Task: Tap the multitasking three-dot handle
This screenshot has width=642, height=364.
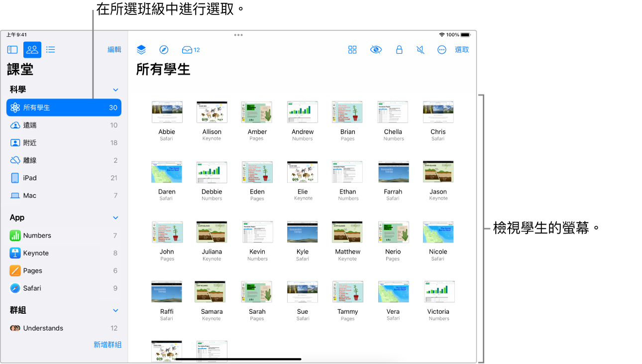Action: pyautogui.click(x=238, y=35)
